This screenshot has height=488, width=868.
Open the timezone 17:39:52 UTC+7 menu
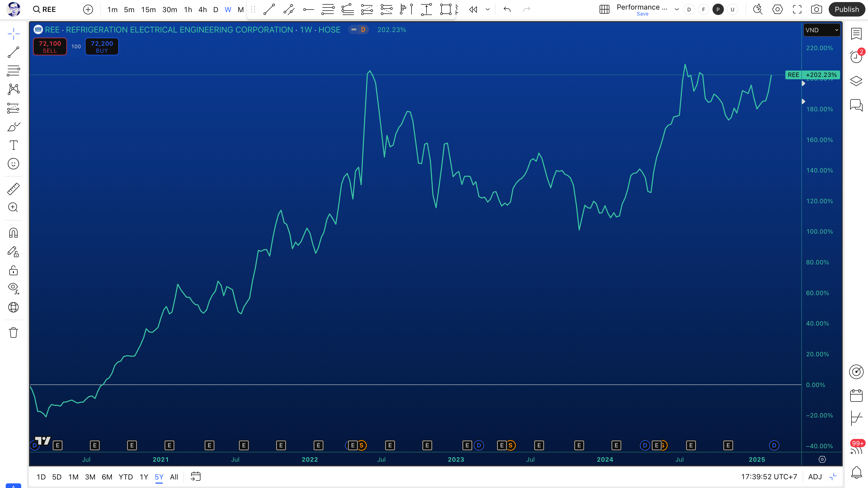[769, 477]
